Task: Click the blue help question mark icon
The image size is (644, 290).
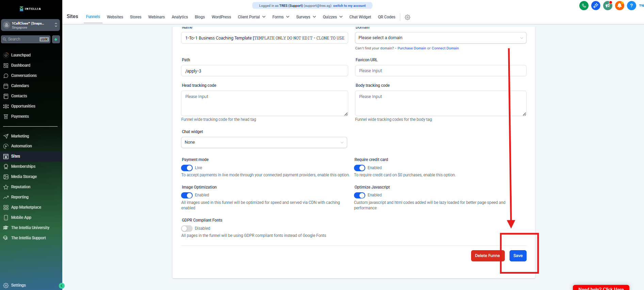Action: (631, 5)
